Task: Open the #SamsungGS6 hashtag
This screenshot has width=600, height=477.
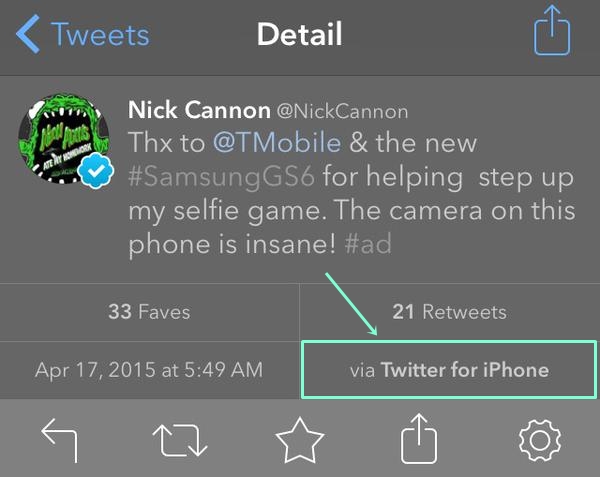Action: pos(222,177)
